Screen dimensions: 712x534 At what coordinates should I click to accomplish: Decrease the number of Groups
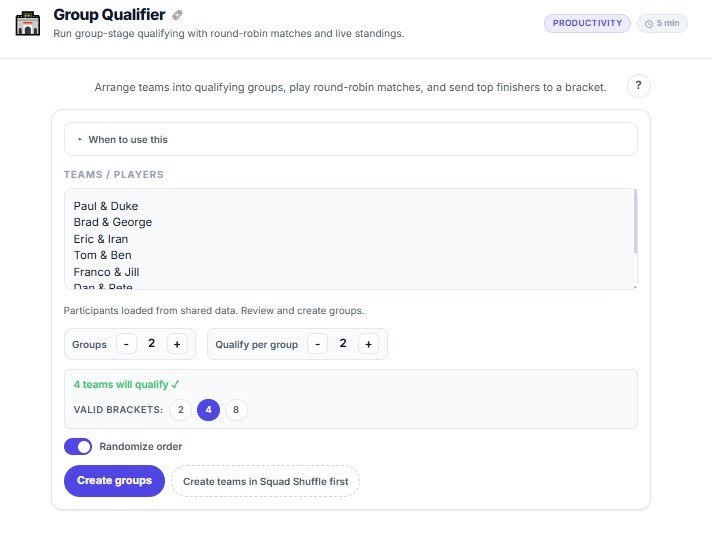126,344
